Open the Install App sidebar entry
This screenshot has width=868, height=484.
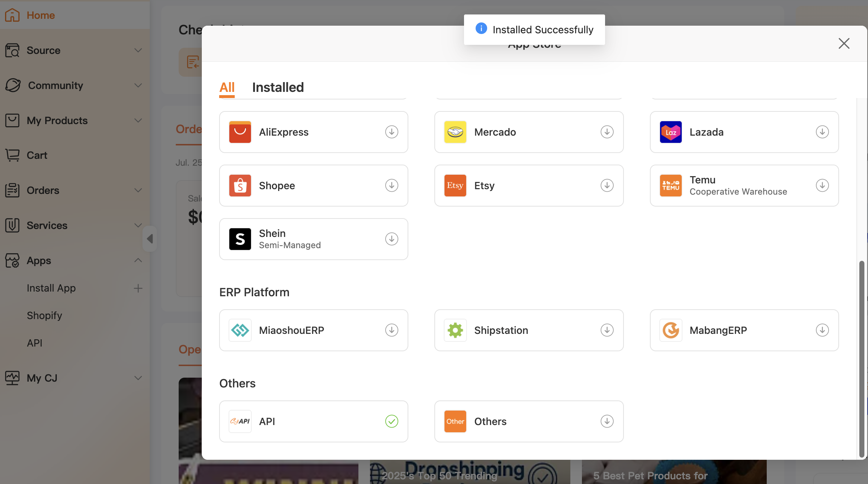(51, 288)
